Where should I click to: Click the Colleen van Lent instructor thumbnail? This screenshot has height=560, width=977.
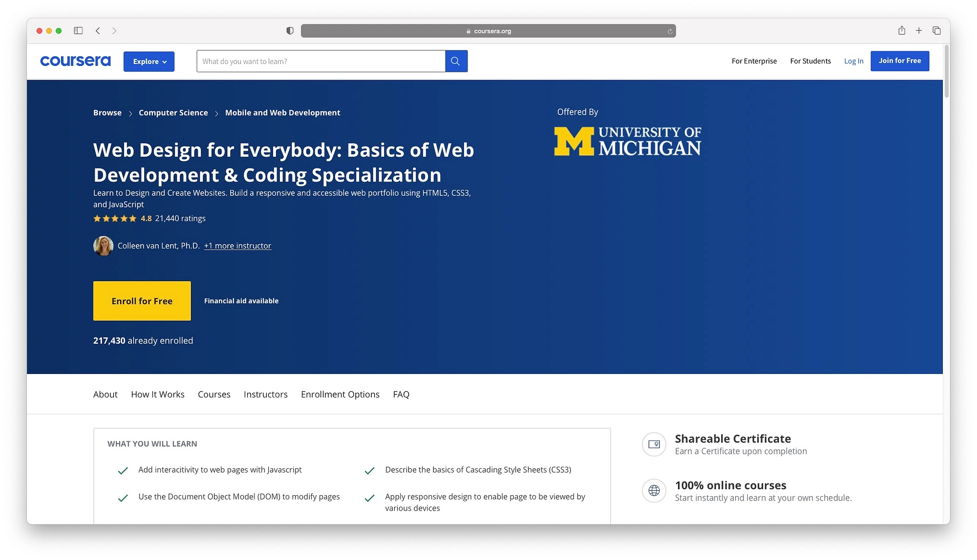pos(103,245)
